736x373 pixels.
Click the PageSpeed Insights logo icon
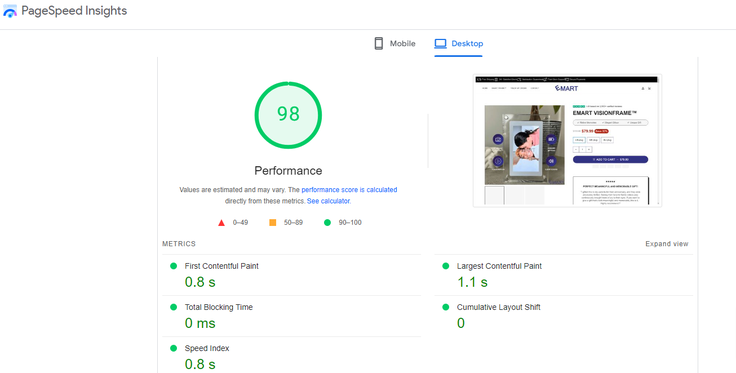point(10,11)
